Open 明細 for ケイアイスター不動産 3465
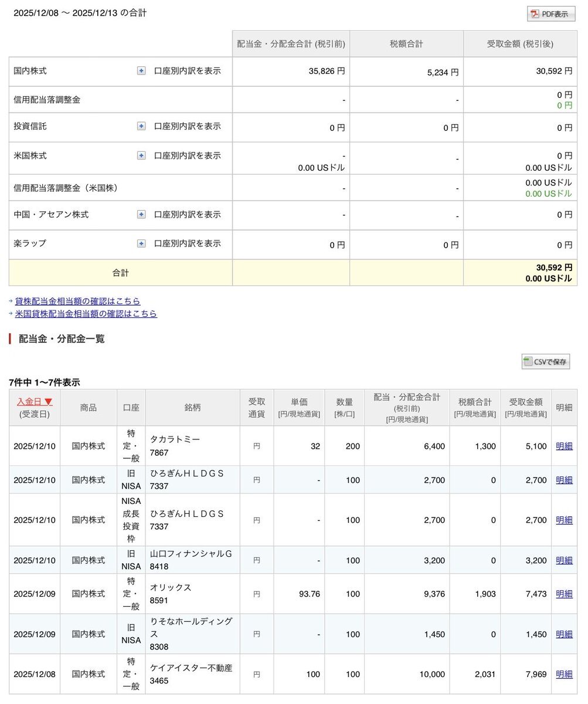 pos(564,674)
